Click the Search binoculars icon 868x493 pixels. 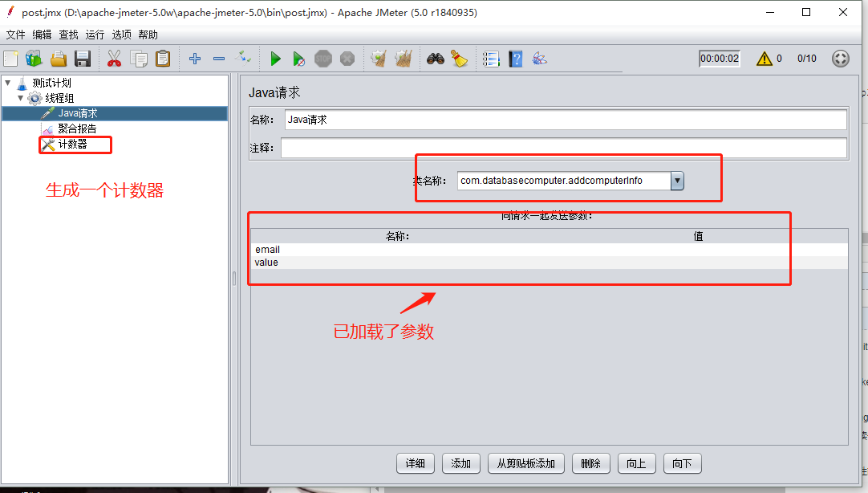[435, 59]
